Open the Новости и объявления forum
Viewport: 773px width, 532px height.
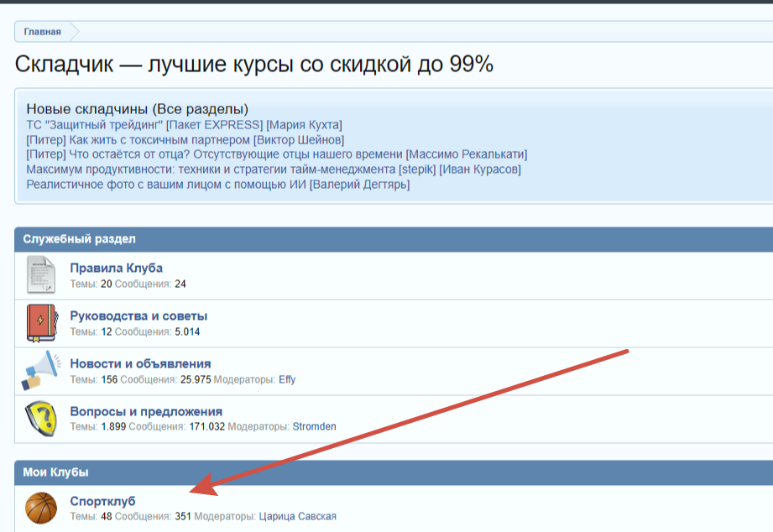[x=140, y=363]
